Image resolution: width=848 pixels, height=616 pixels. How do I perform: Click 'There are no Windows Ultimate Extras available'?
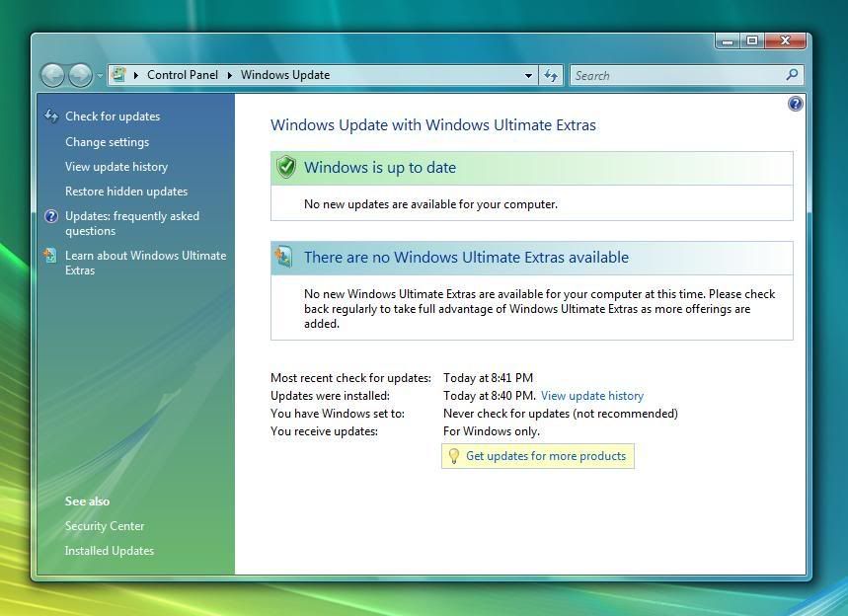click(x=466, y=258)
